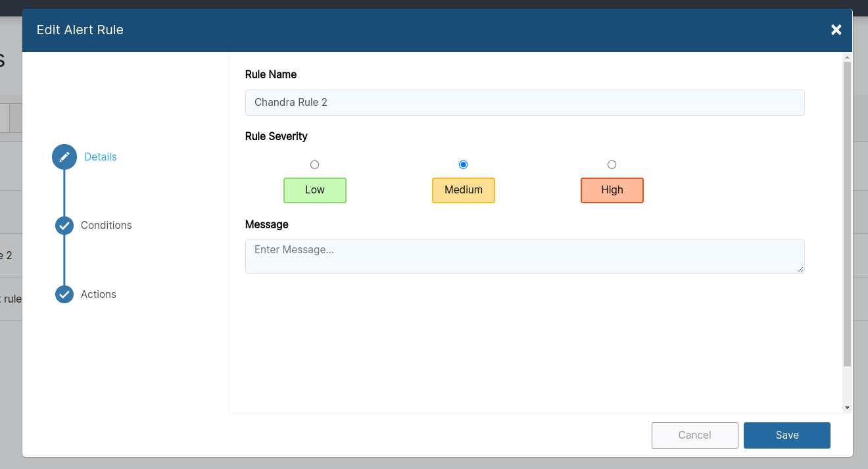Click the pencil icon beside Details step
Screen dimensions: 868x469
[x=64, y=157]
